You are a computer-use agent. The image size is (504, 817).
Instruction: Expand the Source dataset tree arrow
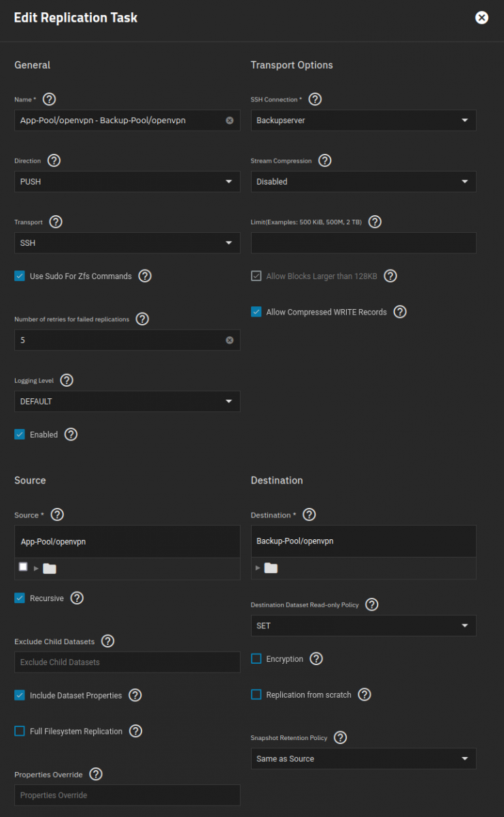[x=36, y=568]
